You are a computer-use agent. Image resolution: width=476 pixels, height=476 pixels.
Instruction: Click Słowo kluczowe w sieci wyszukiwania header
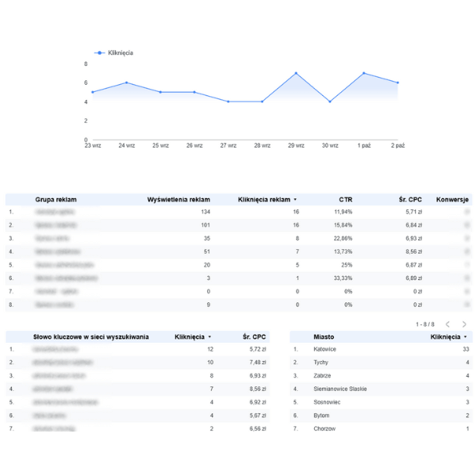[90, 336]
